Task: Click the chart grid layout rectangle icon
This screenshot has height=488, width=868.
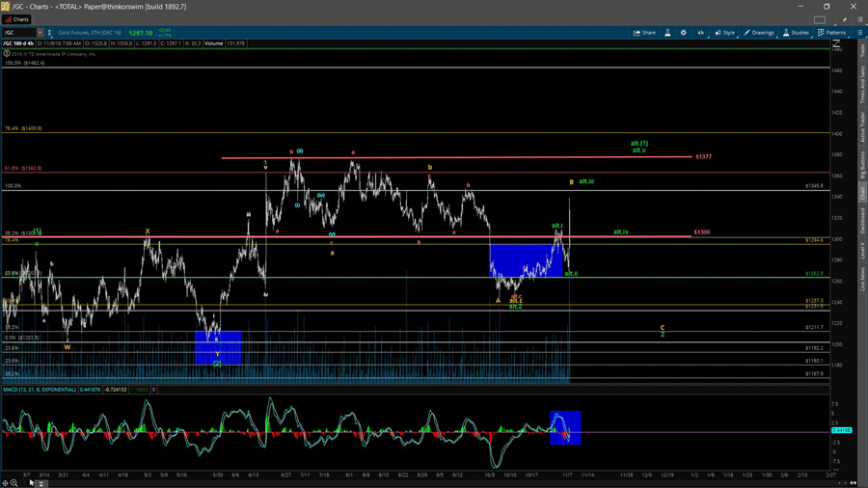Action: tap(820, 19)
